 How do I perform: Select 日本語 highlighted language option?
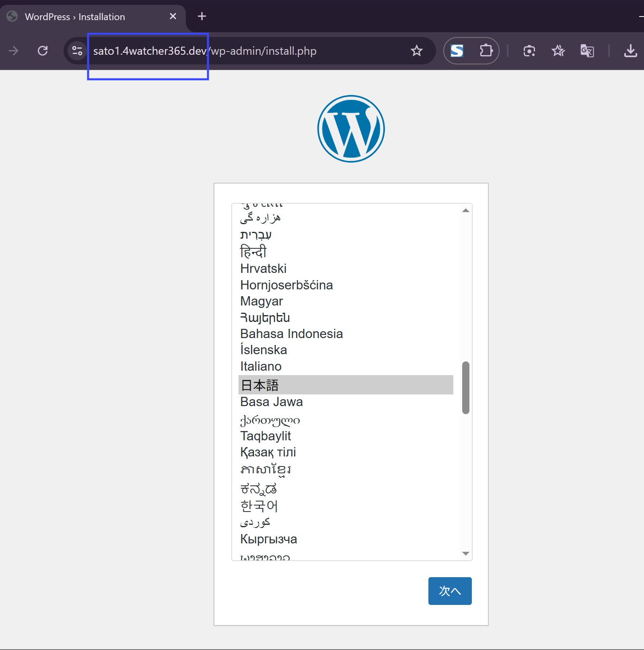click(346, 385)
